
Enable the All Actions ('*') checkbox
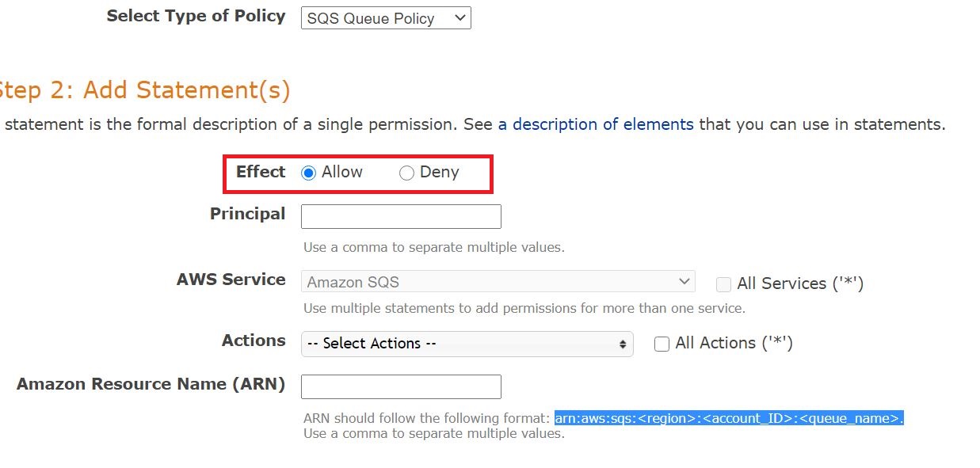tap(662, 344)
